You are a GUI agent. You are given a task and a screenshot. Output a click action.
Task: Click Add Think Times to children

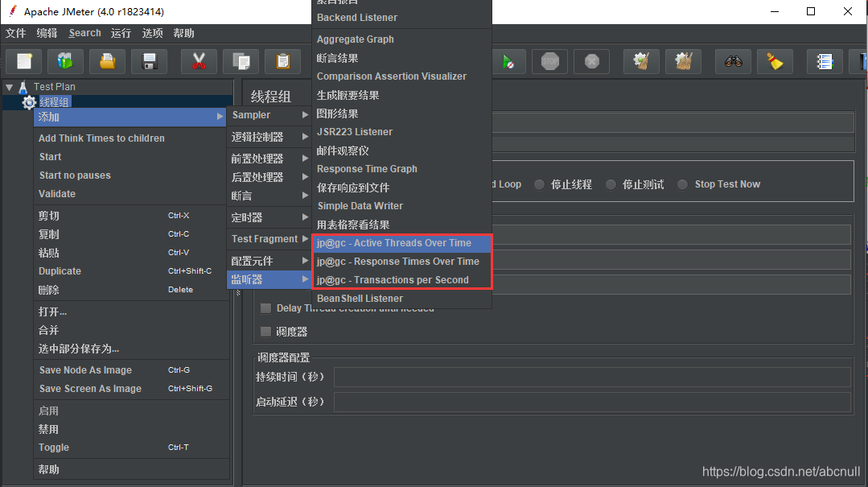point(132,138)
